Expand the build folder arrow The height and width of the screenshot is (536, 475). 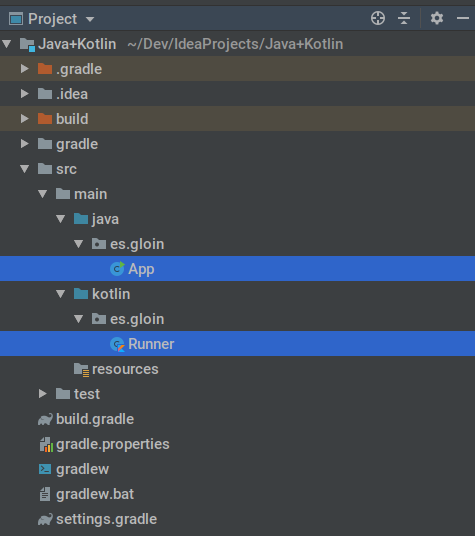pyautogui.click(x=24, y=119)
